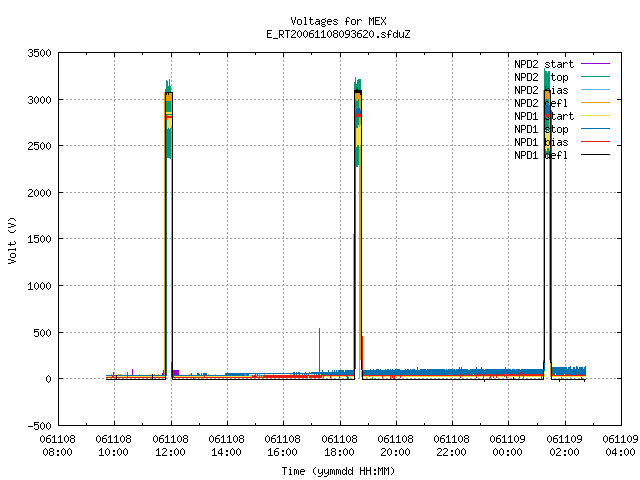Click the 2500 y-axis tick label
The height and width of the screenshot is (480, 640).
39,146
